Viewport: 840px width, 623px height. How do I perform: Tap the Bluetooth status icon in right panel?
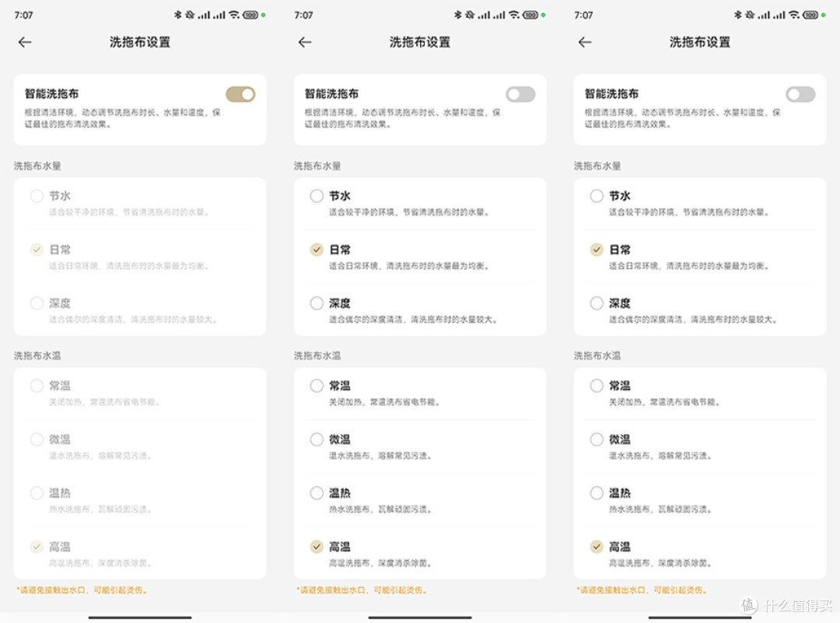pyautogui.click(x=737, y=15)
